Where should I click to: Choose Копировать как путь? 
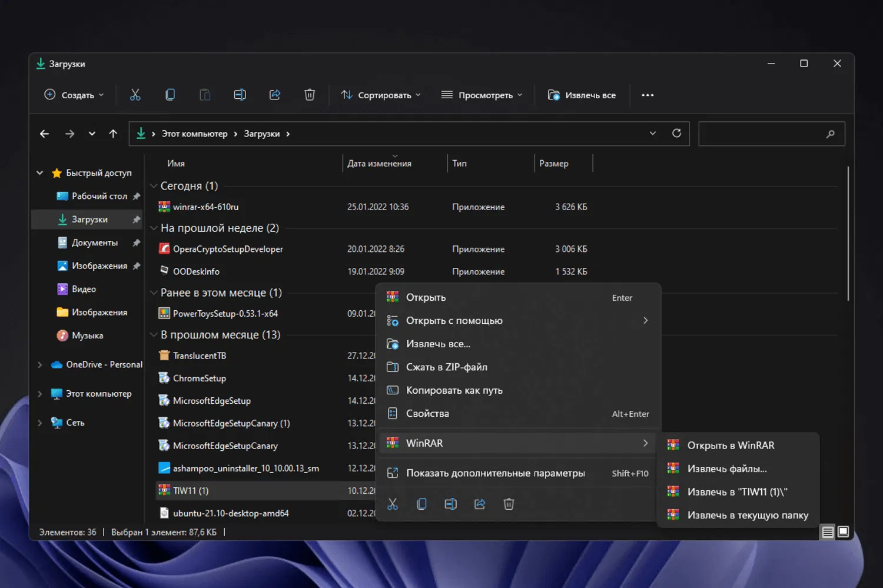pos(518,390)
